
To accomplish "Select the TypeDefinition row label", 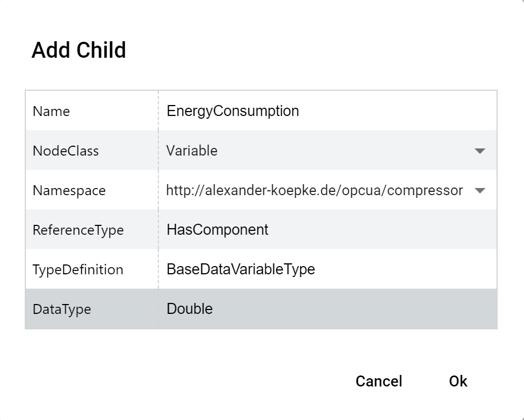I will (x=78, y=269).
